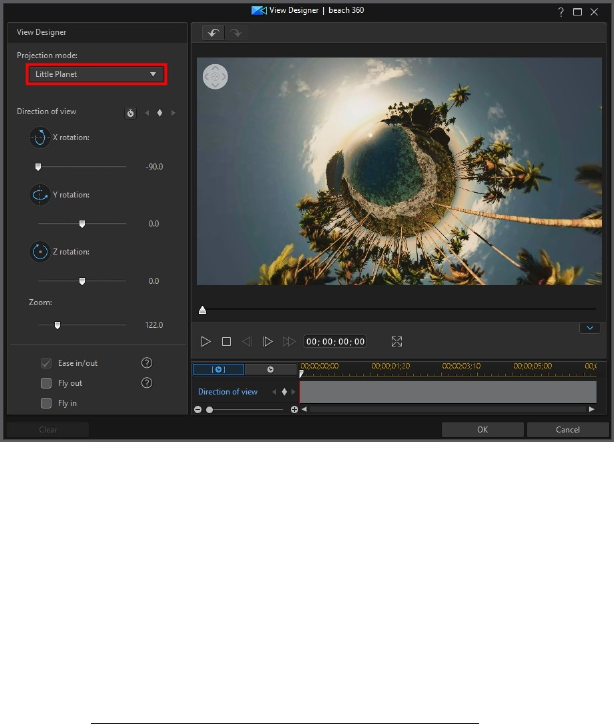Zoom in the timeline with plus icon
This screenshot has width=614, height=724.
pyautogui.click(x=294, y=410)
